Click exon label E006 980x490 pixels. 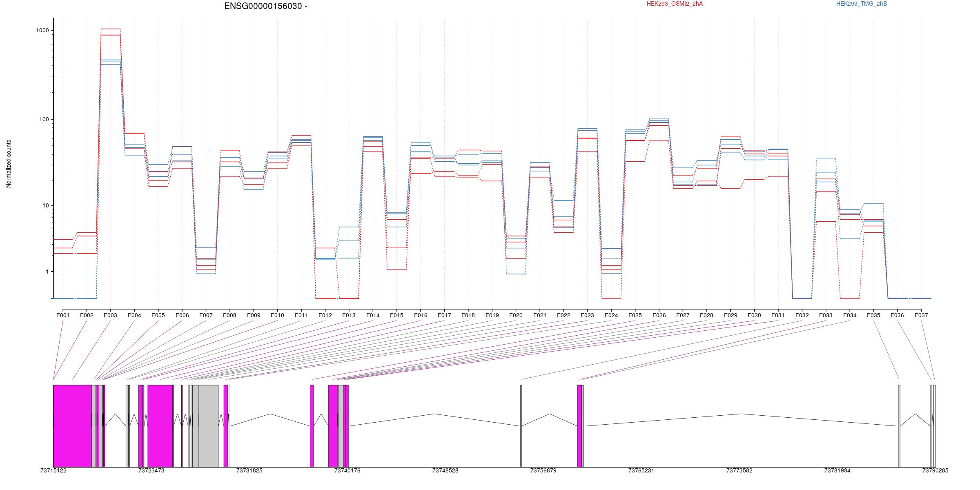coord(182,315)
